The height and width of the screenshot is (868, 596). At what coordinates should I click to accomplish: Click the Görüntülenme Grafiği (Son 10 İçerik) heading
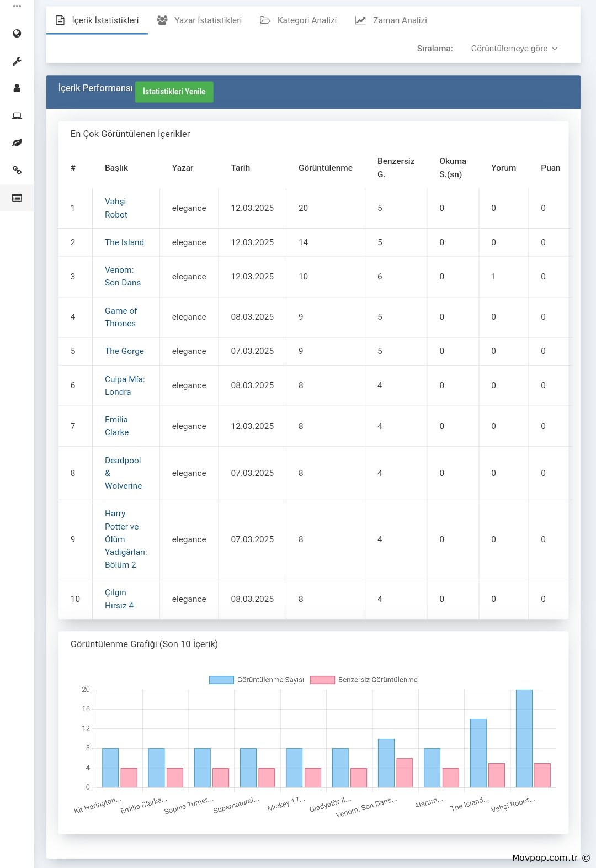[144, 644]
